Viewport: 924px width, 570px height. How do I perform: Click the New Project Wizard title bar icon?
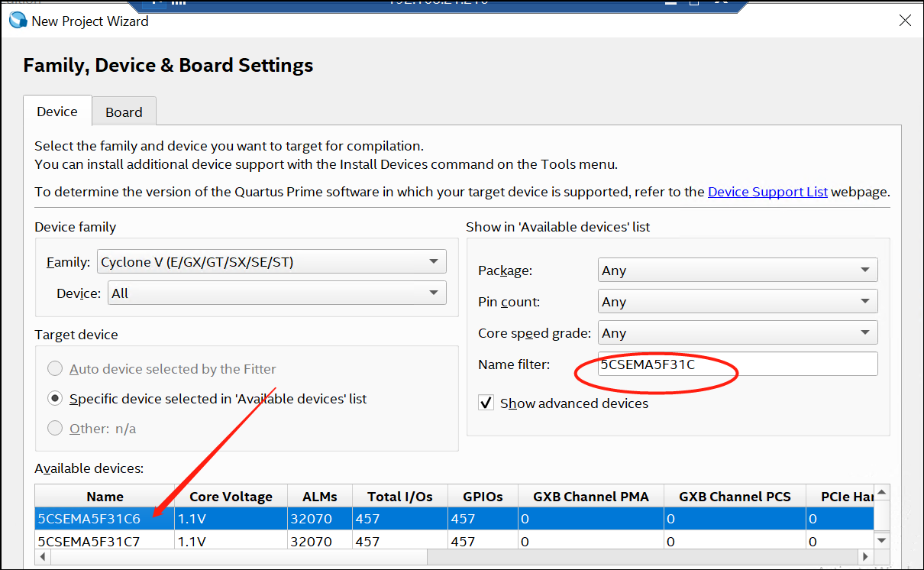(x=18, y=21)
